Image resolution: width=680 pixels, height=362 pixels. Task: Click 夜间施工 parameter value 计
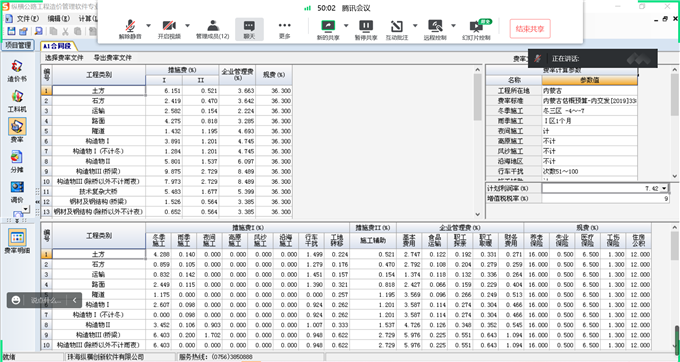589,131
